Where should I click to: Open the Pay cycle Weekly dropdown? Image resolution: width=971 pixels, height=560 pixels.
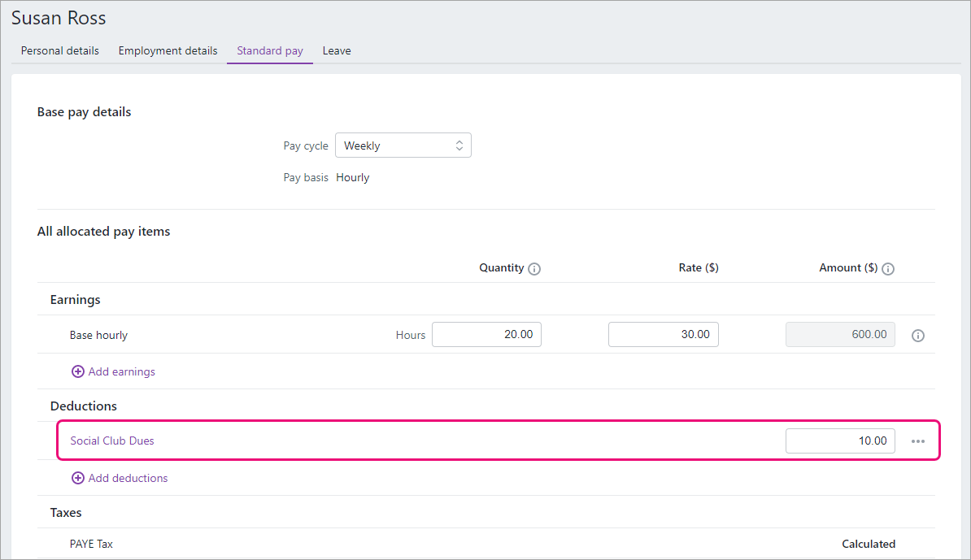(x=403, y=145)
